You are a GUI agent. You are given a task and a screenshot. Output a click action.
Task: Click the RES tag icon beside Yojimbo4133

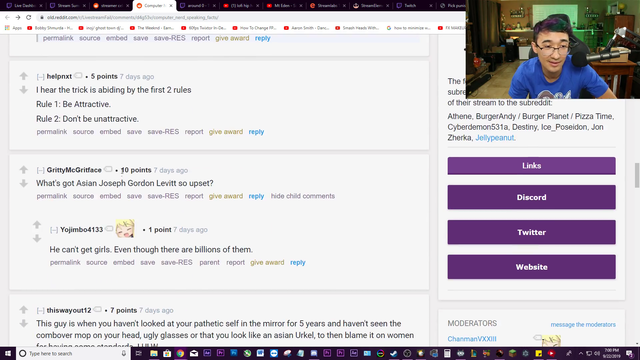[109, 229]
